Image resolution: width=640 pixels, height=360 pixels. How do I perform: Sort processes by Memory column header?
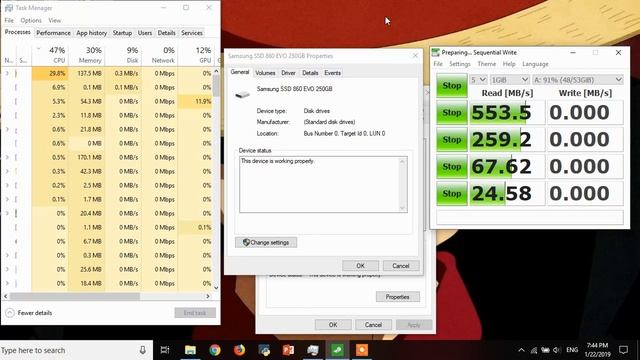point(87,55)
